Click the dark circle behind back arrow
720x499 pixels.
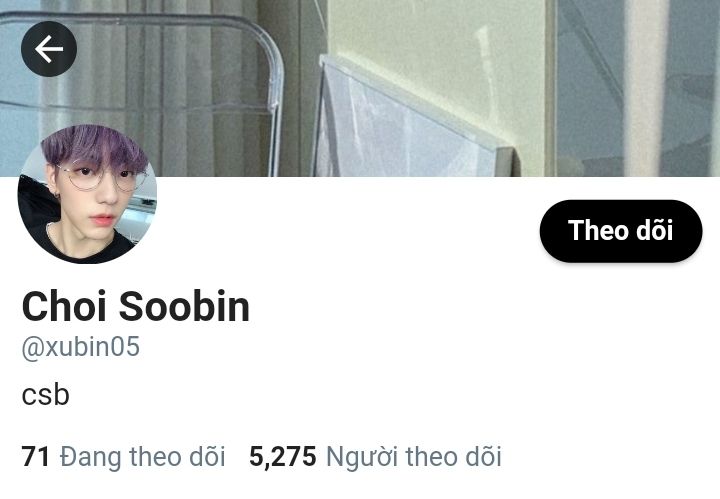point(49,49)
